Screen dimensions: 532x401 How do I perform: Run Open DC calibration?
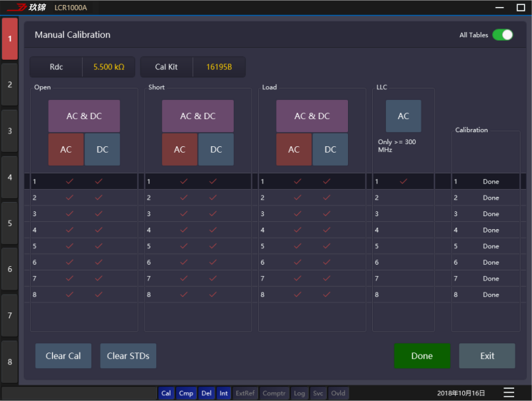(102, 149)
